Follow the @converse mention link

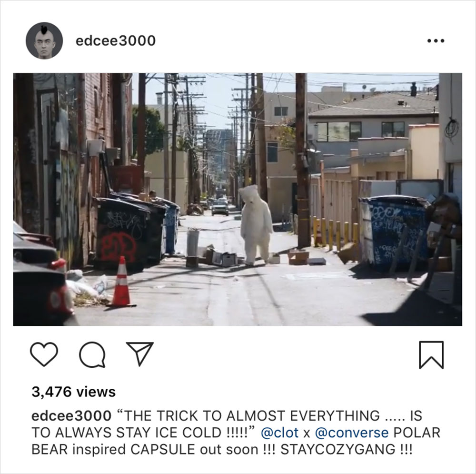352,433
